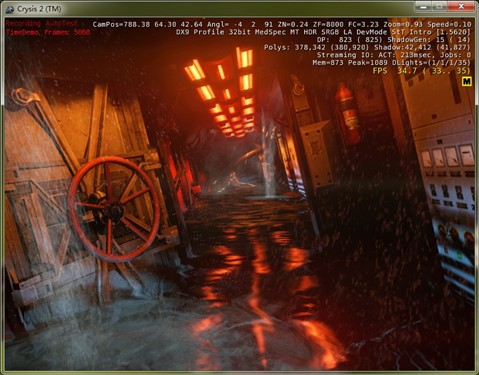This screenshot has height=375, width=479.
Task: Click the TimeDemo Frames counter text
Action: pyautogui.click(x=48, y=32)
